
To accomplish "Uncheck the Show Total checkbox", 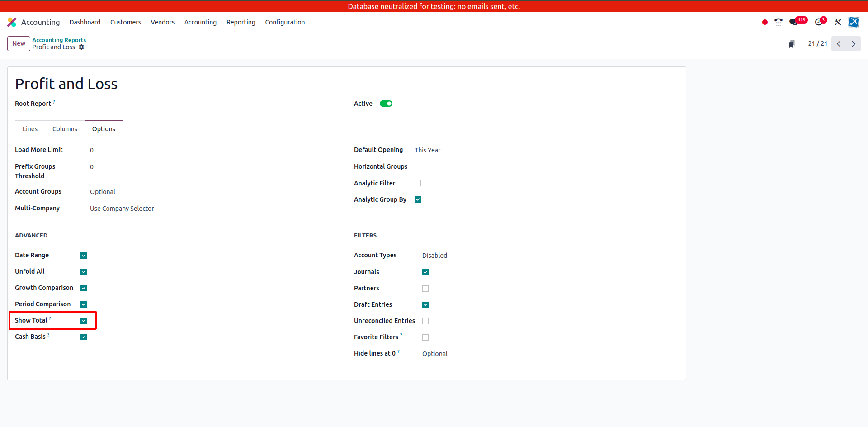I will [84, 321].
